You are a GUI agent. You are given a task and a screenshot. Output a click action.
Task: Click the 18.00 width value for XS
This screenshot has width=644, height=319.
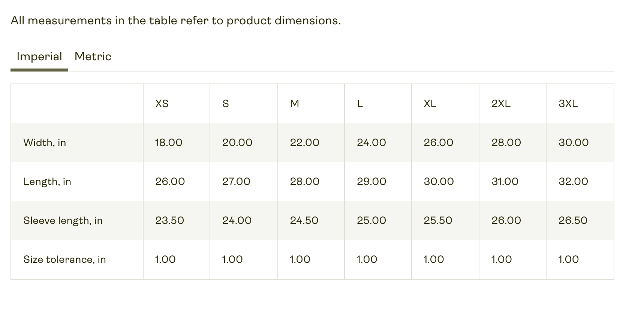tap(169, 143)
